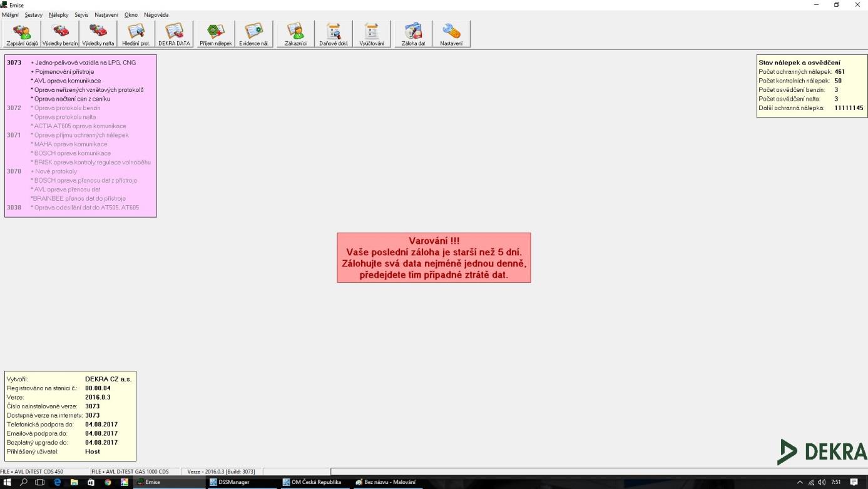Click 'Registrováno na stanici č.' value 00.00.04
The width and height of the screenshot is (868, 489).
[98, 388]
